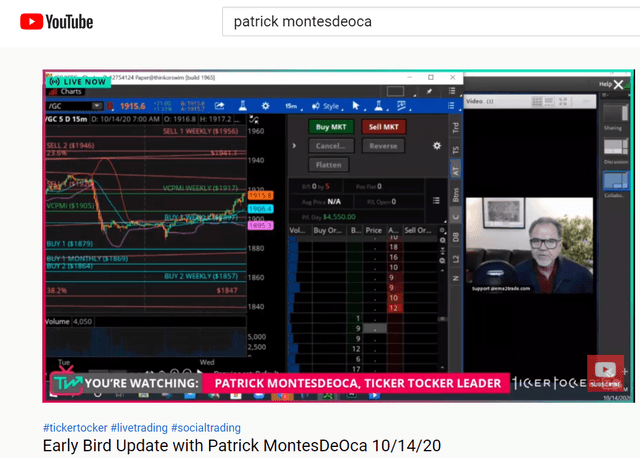Click the Buy Or... column header
Image resolution: width=640 pixels, height=458 pixels.
pyautogui.click(x=328, y=231)
